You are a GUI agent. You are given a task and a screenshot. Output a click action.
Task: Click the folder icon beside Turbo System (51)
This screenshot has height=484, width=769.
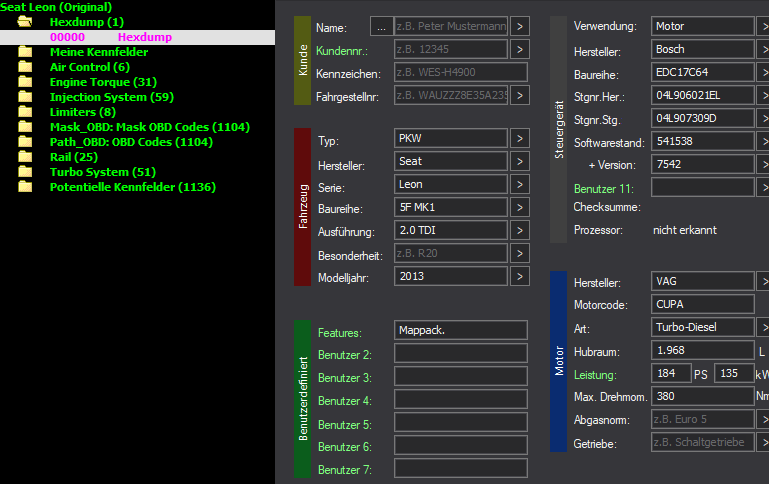(x=25, y=172)
